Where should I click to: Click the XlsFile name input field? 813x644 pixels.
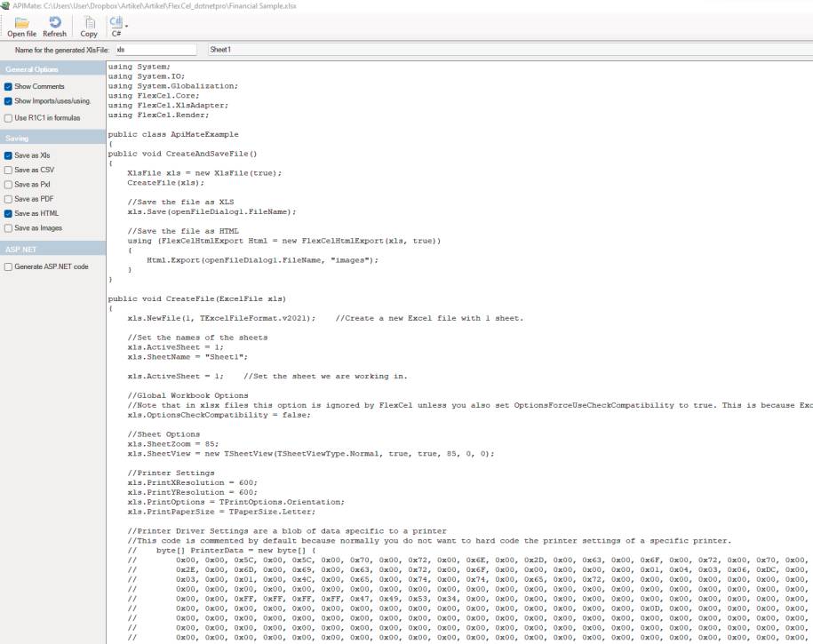155,50
